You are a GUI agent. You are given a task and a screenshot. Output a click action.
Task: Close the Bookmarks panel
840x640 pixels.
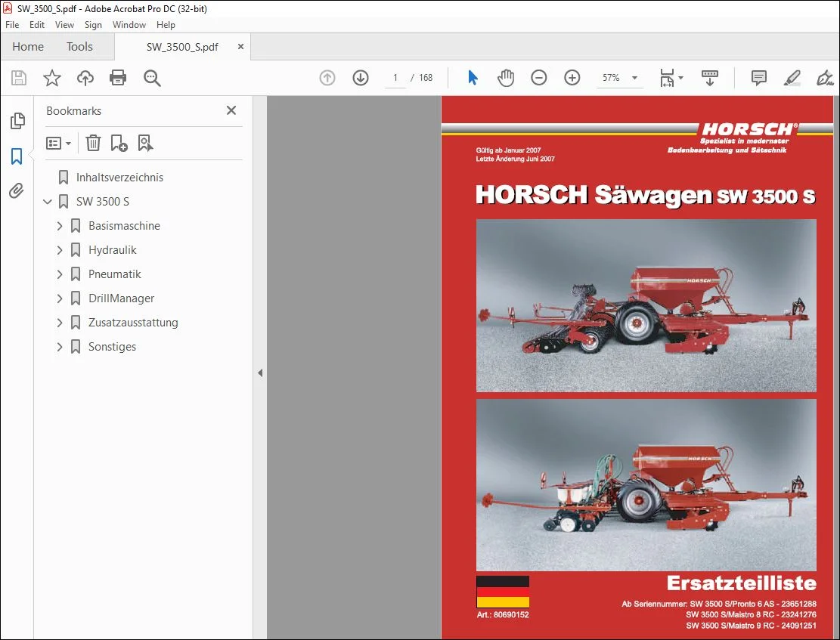[231, 110]
